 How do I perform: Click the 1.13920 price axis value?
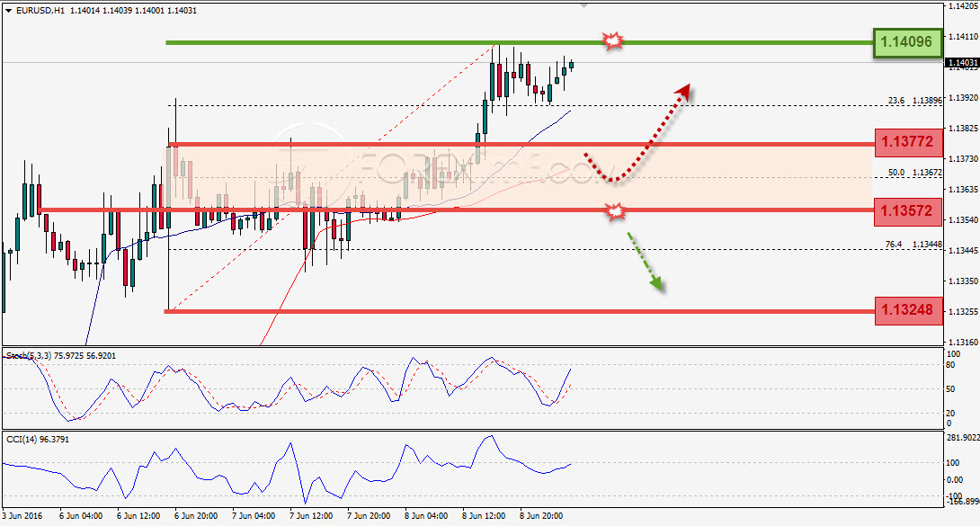[x=963, y=98]
